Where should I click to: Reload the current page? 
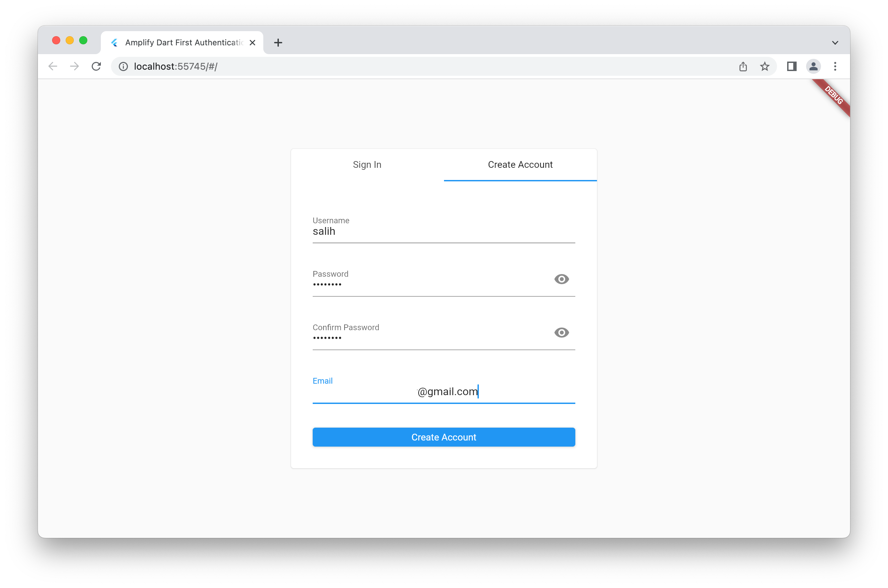point(96,66)
